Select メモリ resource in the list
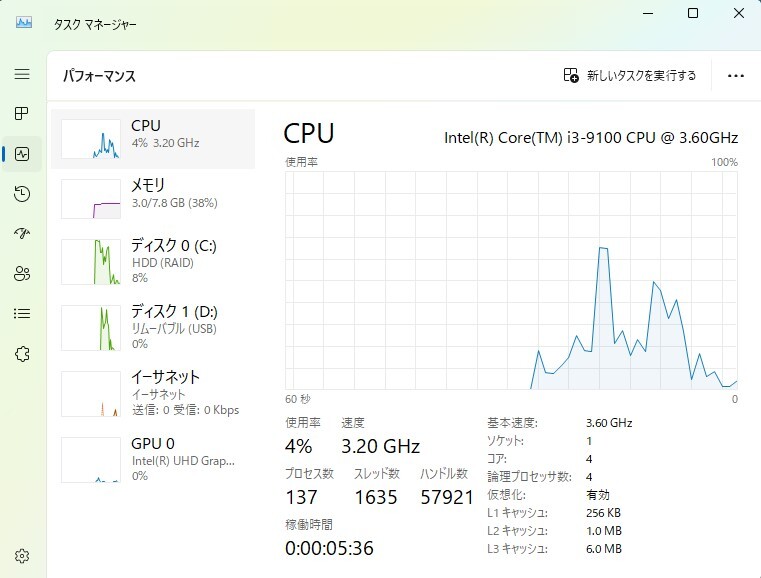Screen dimensions: 761x578 153,199
